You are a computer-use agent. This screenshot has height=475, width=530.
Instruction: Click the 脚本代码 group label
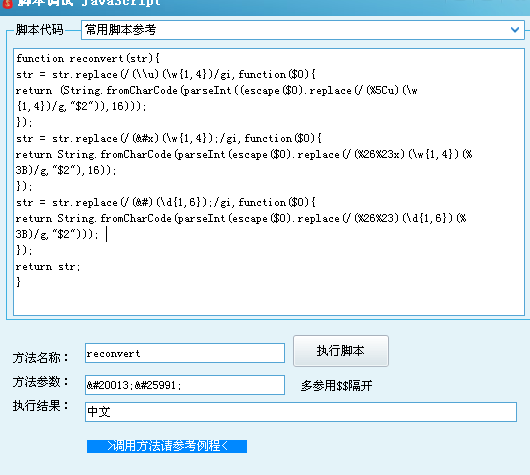(x=40, y=30)
